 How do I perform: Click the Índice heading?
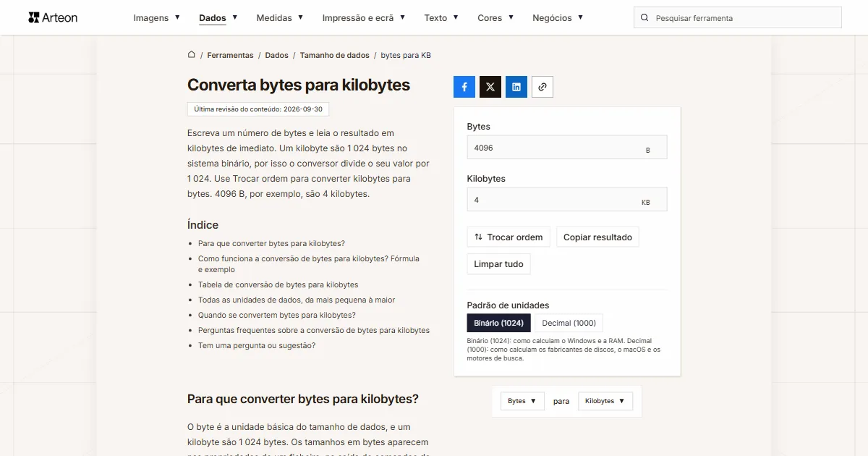(203, 224)
